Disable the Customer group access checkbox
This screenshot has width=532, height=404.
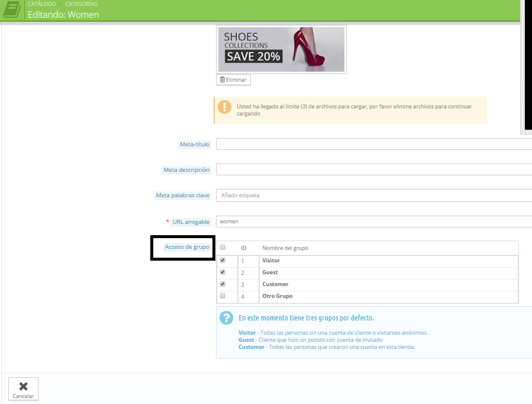tap(223, 284)
